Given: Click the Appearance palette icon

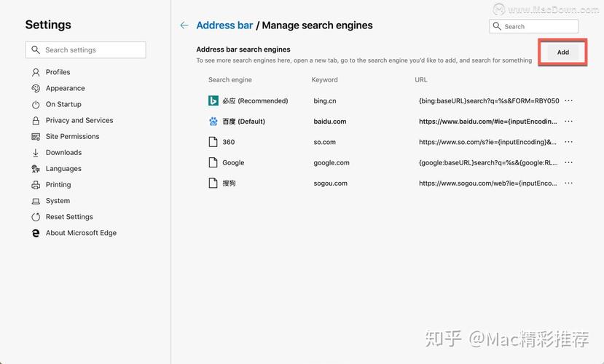Looking at the screenshot, I should click(36, 89).
